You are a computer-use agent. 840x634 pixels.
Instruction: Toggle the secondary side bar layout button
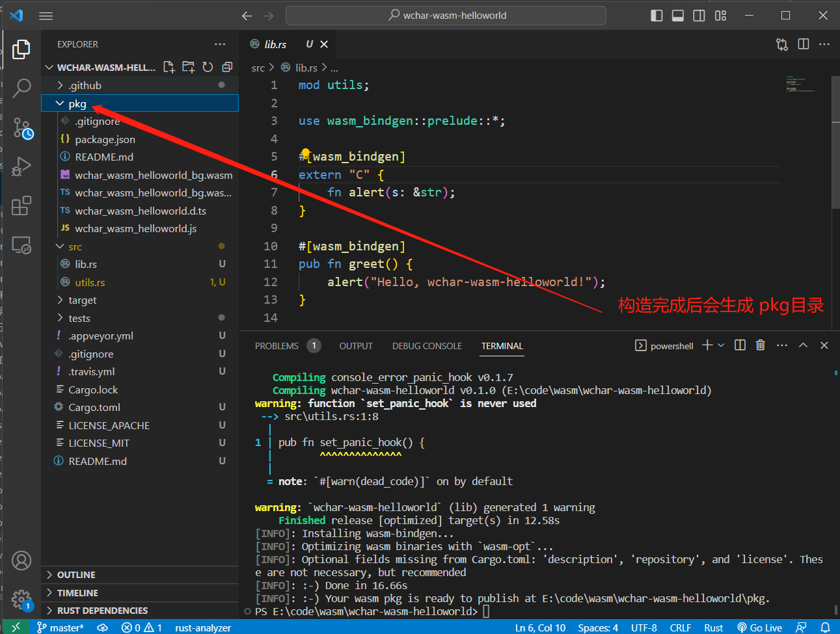699,16
